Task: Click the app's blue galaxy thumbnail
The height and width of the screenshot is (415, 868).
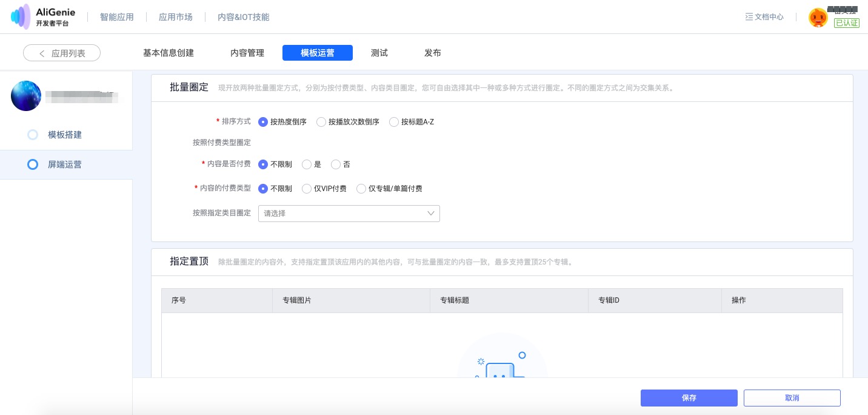Action: tap(26, 96)
